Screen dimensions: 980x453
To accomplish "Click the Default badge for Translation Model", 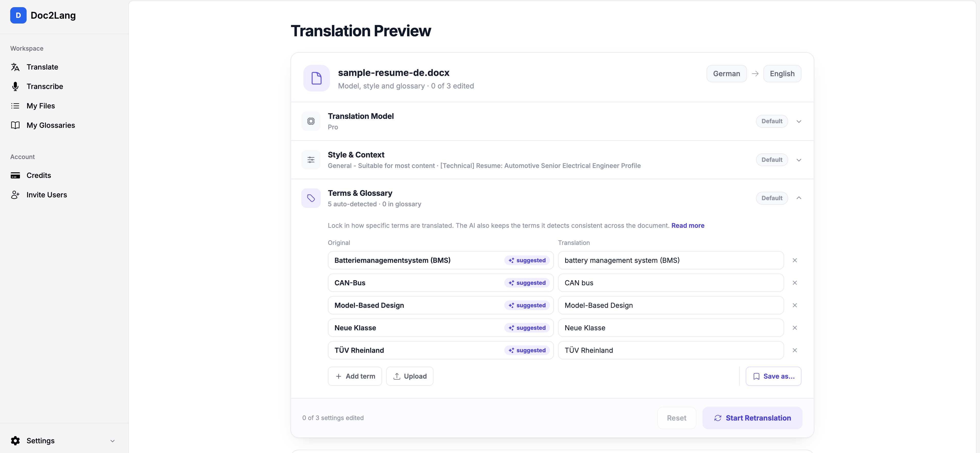I will coord(772,121).
